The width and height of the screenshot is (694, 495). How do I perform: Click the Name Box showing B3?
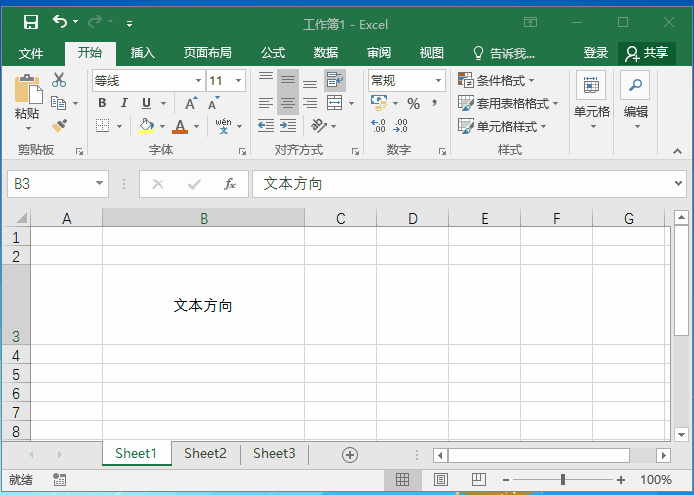click(x=58, y=183)
